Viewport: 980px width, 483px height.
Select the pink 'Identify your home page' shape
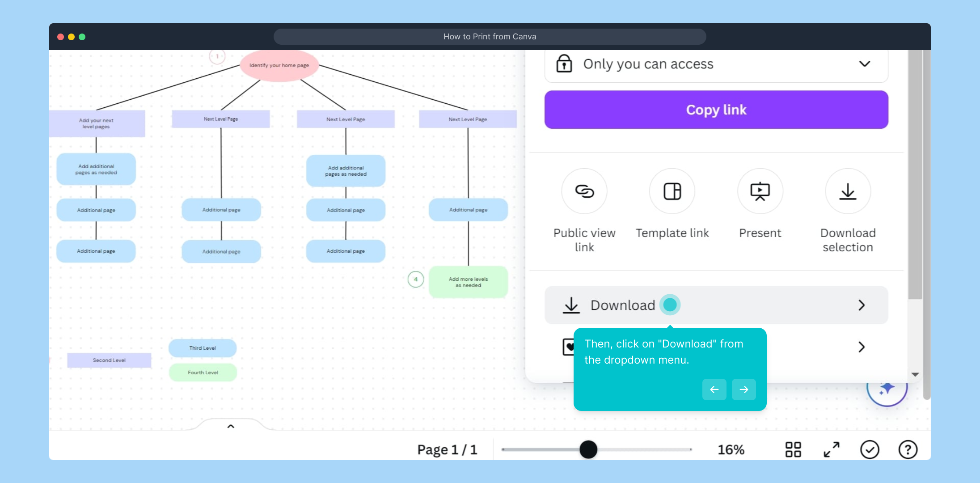(279, 66)
